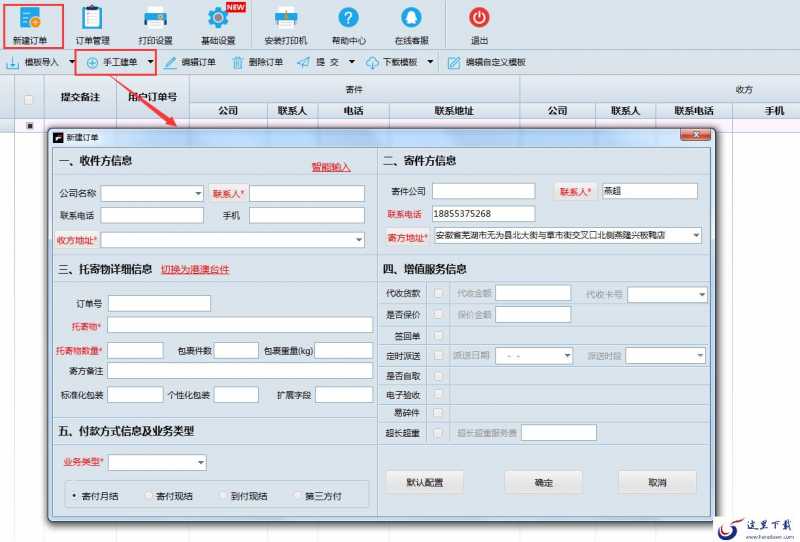Screen dimensions: 800x542
Task: Expand the 手工建单 dropdown arrow
Action: [x=150, y=62]
